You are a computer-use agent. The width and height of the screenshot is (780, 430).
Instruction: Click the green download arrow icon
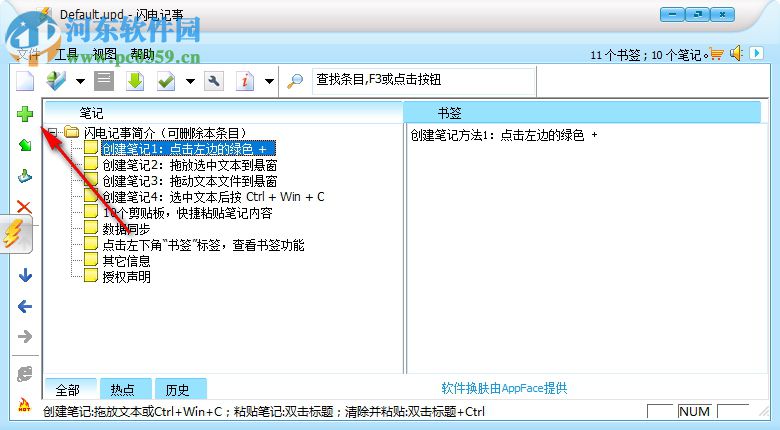point(135,81)
